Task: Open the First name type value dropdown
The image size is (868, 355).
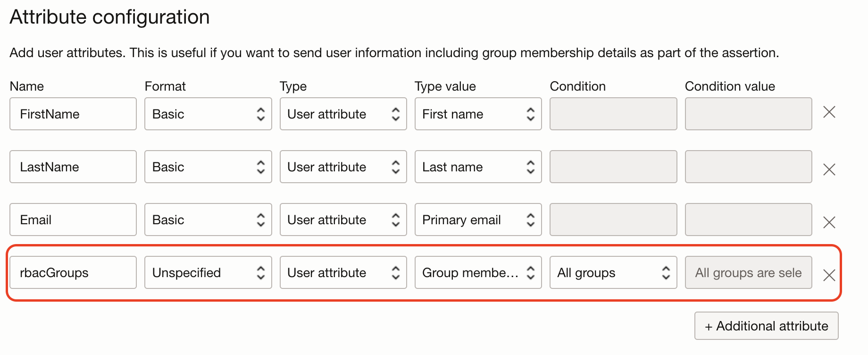Action: tap(478, 114)
